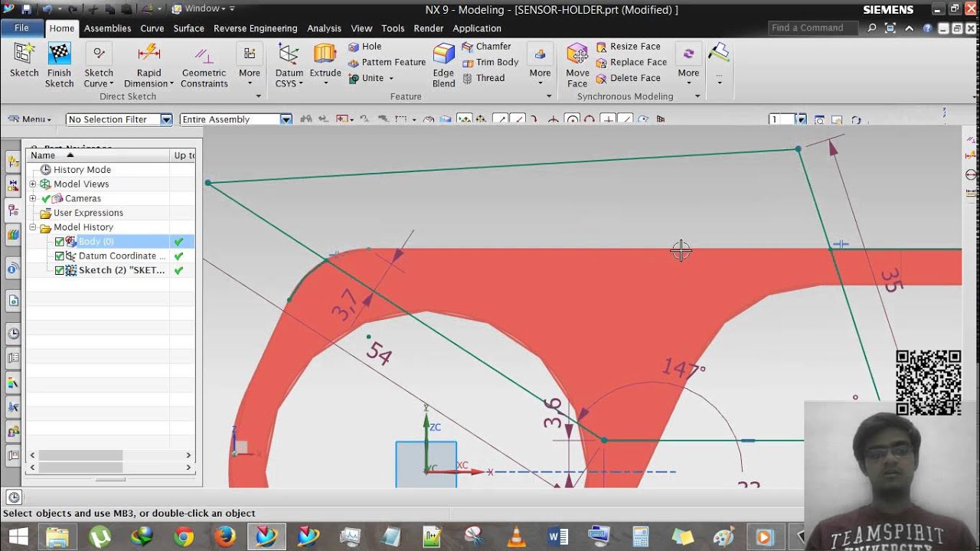The width and height of the screenshot is (980, 551).
Task: Open the Sketch Curve tool
Action: click(x=98, y=54)
